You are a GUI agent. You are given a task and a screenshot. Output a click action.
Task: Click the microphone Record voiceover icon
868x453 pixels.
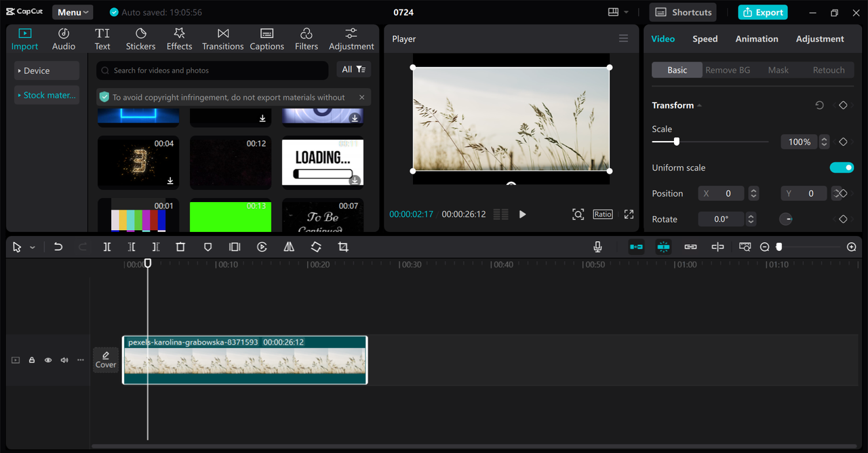[x=597, y=248]
